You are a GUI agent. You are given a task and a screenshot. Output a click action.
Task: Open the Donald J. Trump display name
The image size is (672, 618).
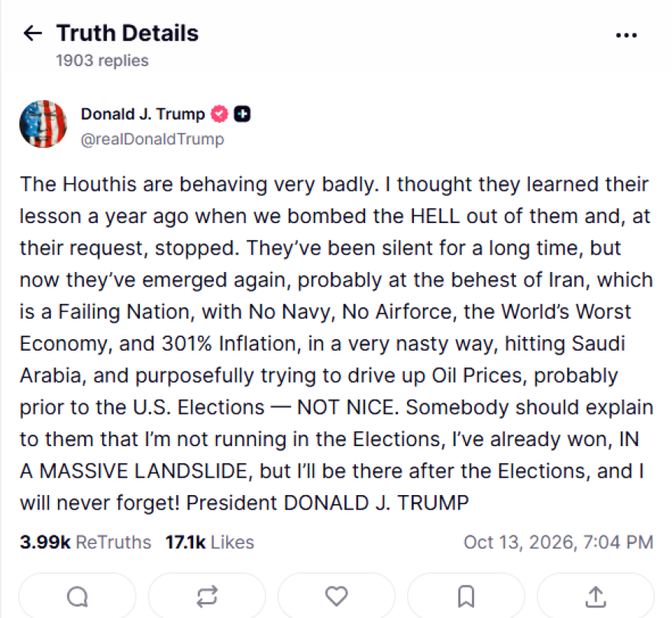pos(143,114)
